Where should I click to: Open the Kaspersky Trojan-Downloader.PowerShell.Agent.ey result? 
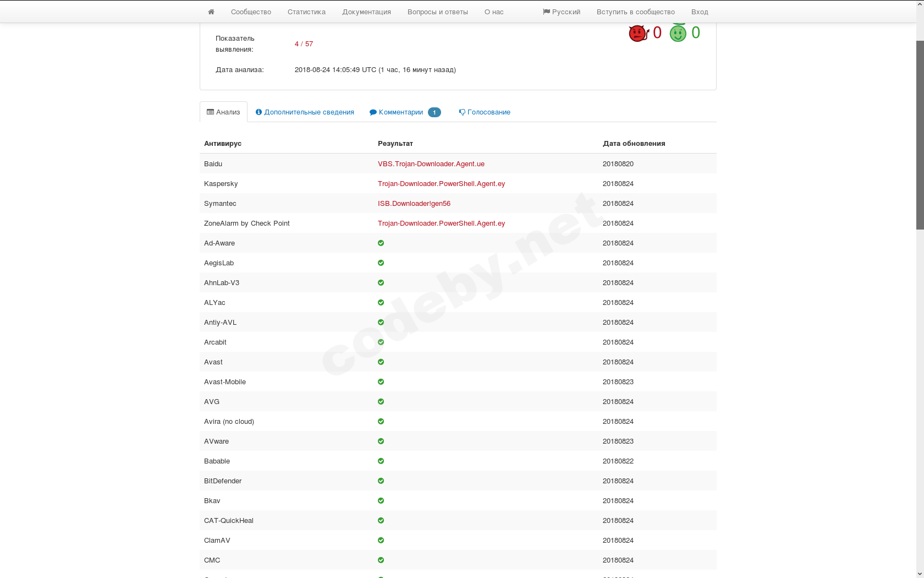(x=441, y=183)
